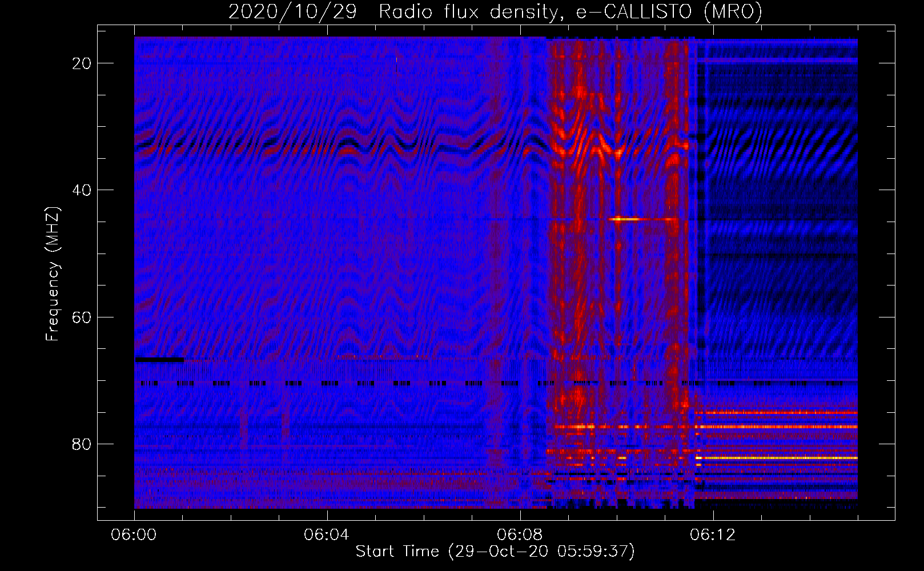Click the '40' frequency tick label
Image resolution: width=924 pixels, height=571 pixels.
point(82,190)
